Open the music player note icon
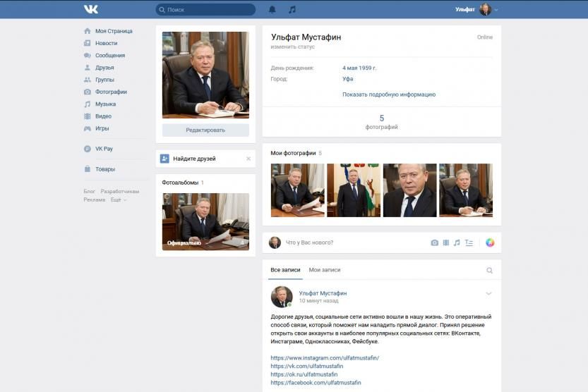The image size is (588, 392). point(292,10)
